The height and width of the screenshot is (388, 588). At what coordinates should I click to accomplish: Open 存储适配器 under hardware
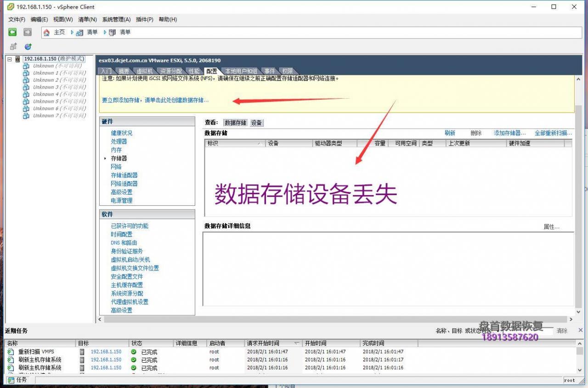click(x=124, y=175)
